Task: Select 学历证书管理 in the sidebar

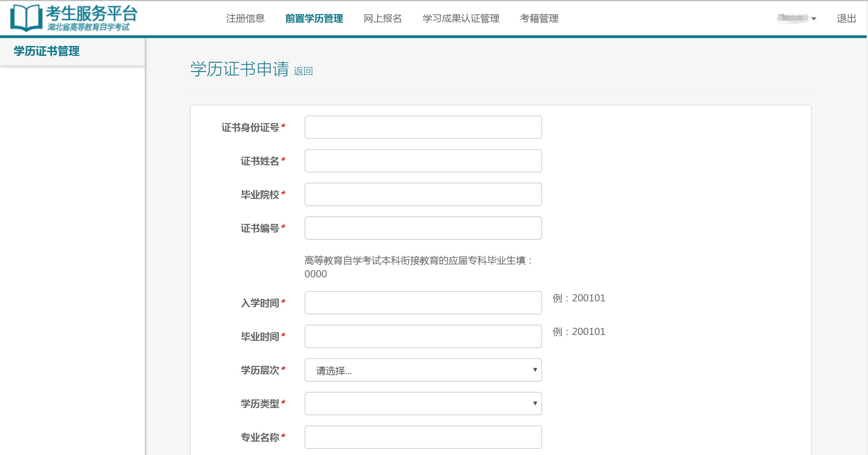Action: tap(47, 51)
